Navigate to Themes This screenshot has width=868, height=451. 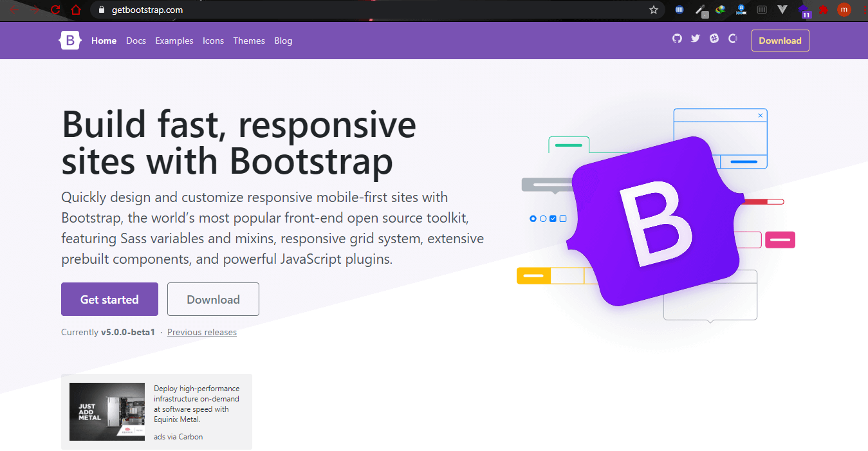(249, 40)
